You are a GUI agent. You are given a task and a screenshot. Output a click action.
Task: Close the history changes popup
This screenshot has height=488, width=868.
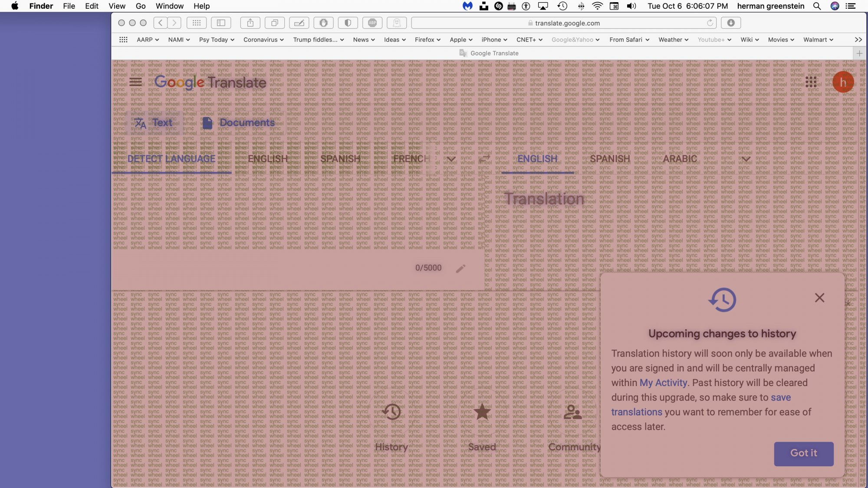coord(819,298)
